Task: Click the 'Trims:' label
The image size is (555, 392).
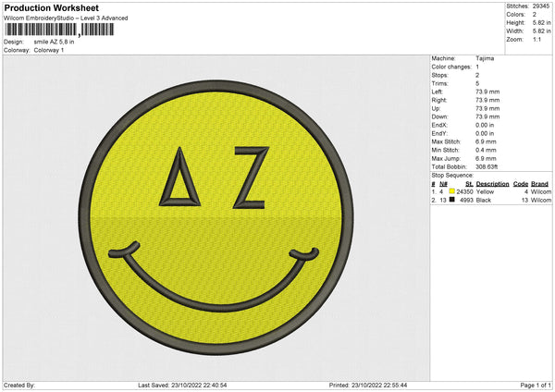Action: pos(439,83)
